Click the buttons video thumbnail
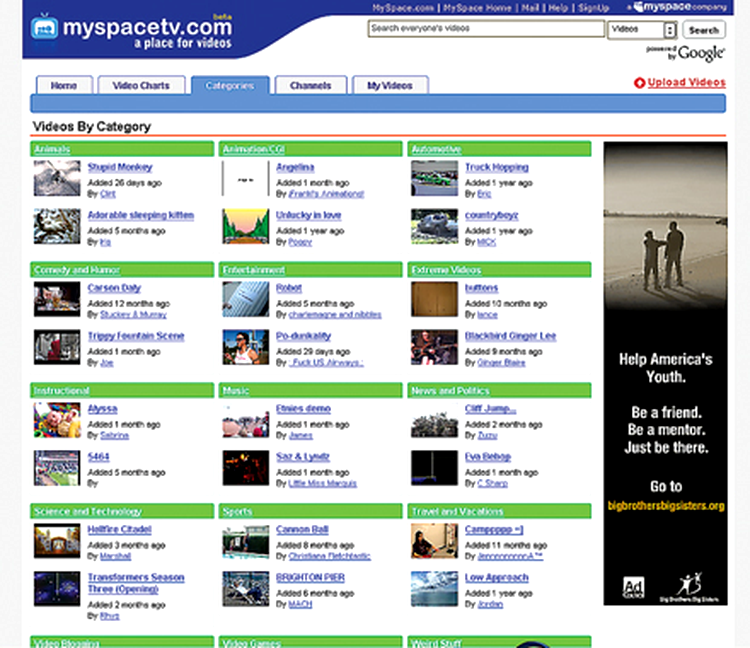This screenshot has width=750, height=648. (434, 299)
